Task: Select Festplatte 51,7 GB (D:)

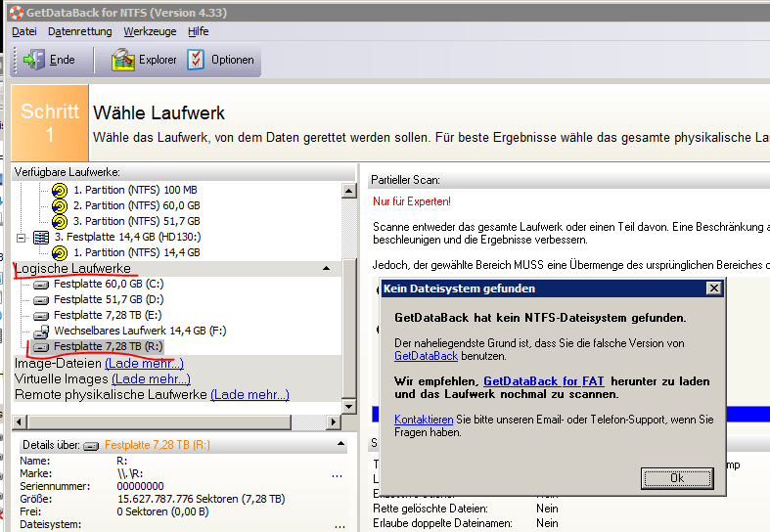Action: point(109,299)
